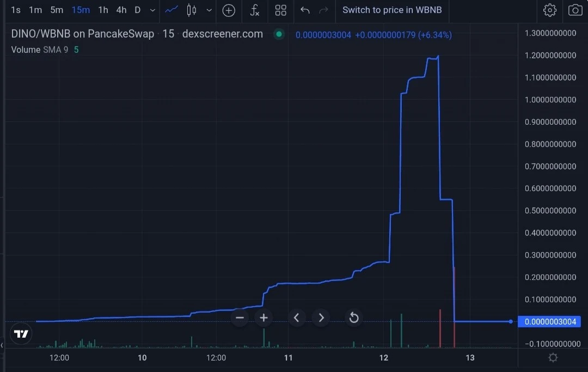Viewport: 588px width, 372px height.
Task: Reset the chart view icon
Action: tap(354, 318)
